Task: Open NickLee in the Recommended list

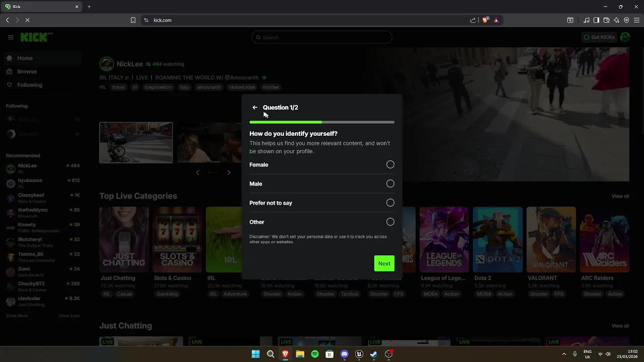Action: (43, 168)
